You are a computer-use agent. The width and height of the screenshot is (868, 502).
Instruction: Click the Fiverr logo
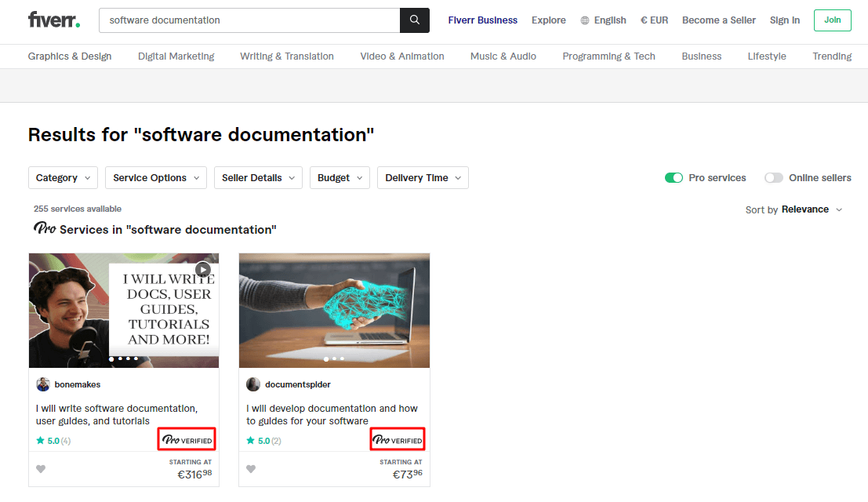(x=53, y=20)
